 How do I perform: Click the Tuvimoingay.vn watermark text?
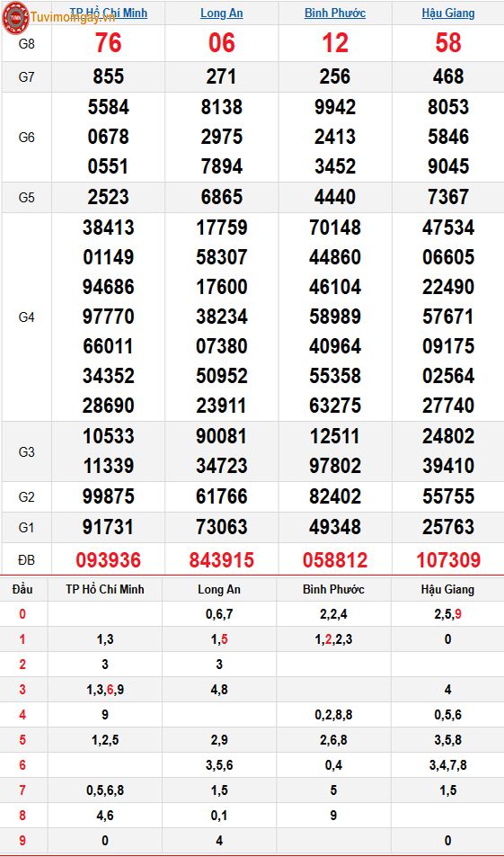(73, 17)
